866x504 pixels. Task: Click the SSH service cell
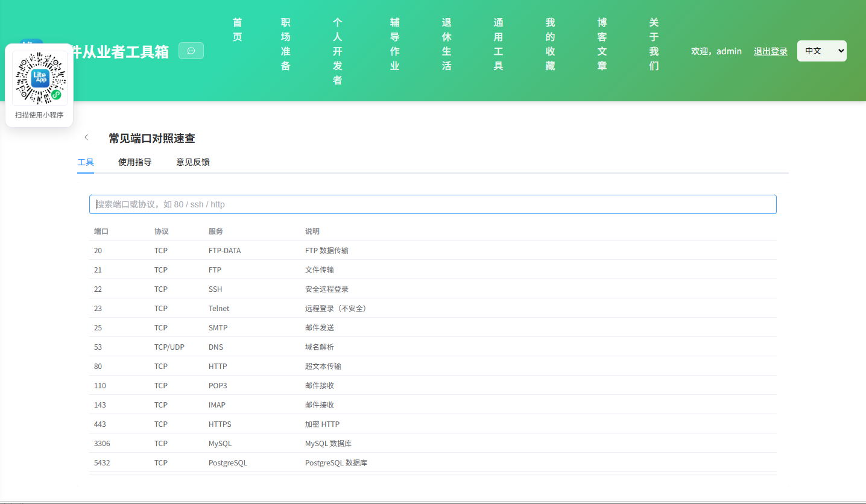215,289
